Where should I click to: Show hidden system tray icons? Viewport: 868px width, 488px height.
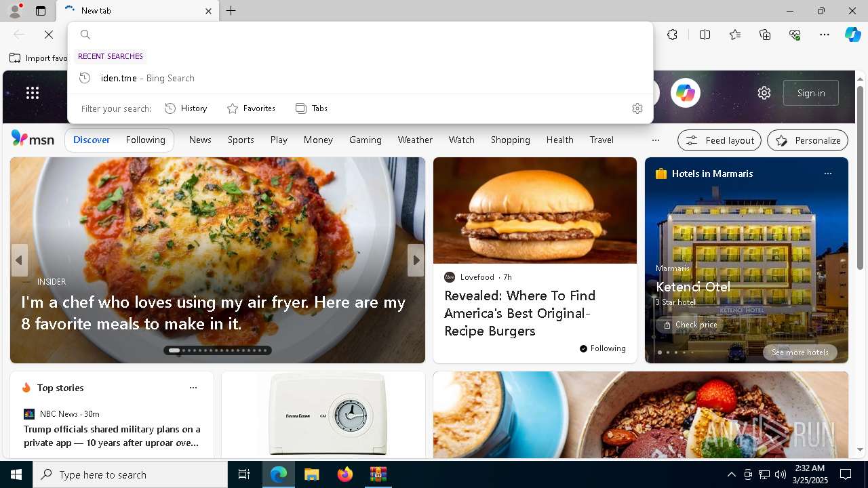tap(731, 474)
